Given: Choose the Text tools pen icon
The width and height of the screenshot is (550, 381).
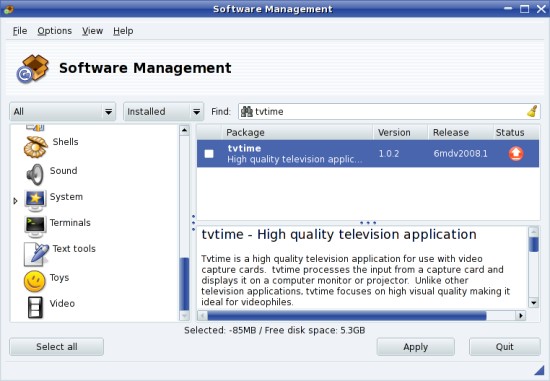Looking at the screenshot, I should tap(36, 254).
